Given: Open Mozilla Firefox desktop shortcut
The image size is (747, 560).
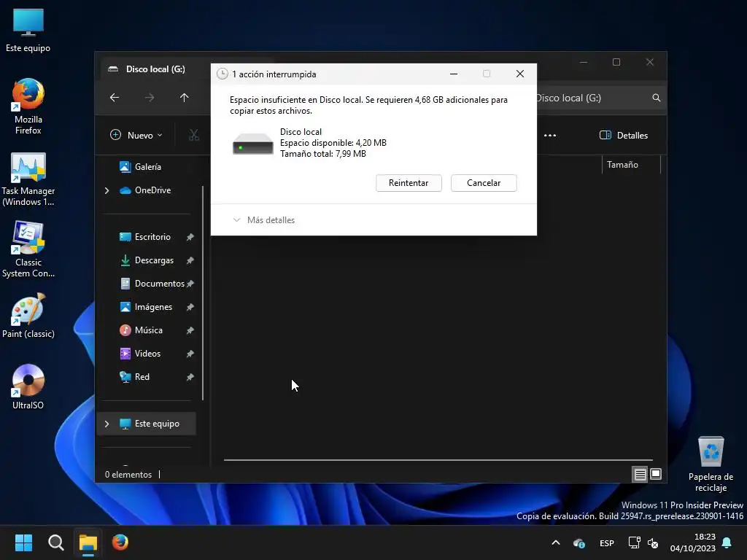Looking at the screenshot, I should pyautogui.click(x=28, y=106).
